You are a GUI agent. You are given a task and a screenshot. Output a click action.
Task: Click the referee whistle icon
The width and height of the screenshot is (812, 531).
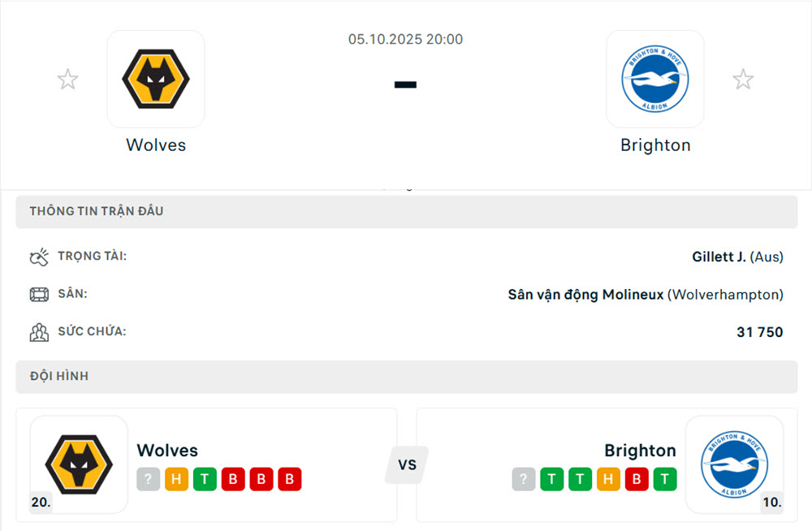[39, 256]
